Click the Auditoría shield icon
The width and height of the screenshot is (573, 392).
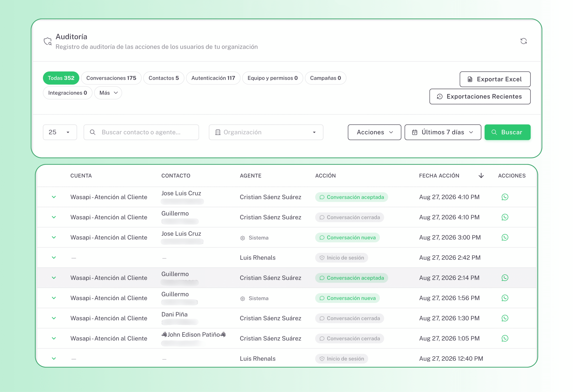pos(48,41)
